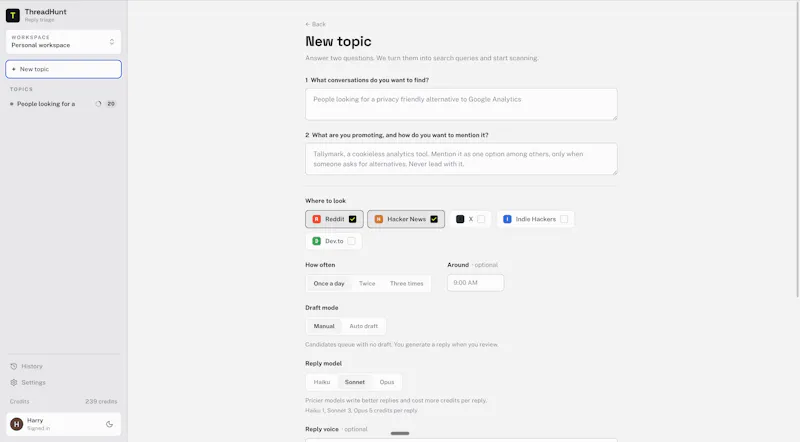Image resolution: width=800 pixels, height=442 pixels.
Task: Click the page vertical scrollbar
Action: (797, 149)
